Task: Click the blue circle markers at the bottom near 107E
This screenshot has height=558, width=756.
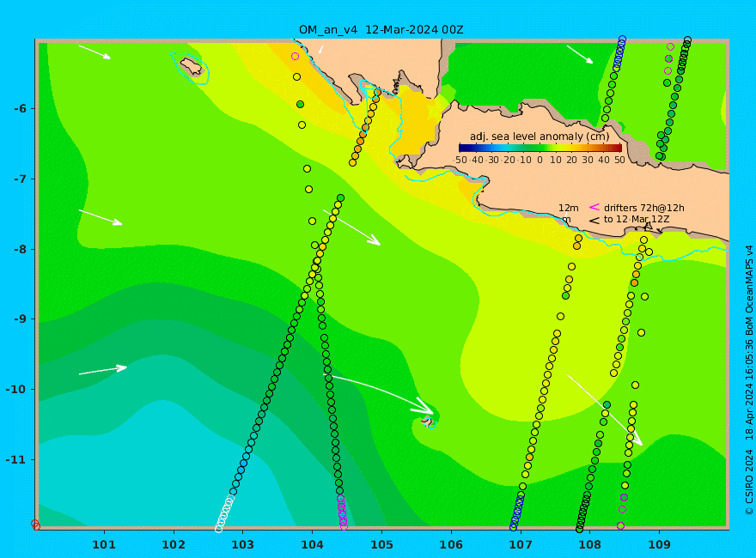Action: (517, 512)
